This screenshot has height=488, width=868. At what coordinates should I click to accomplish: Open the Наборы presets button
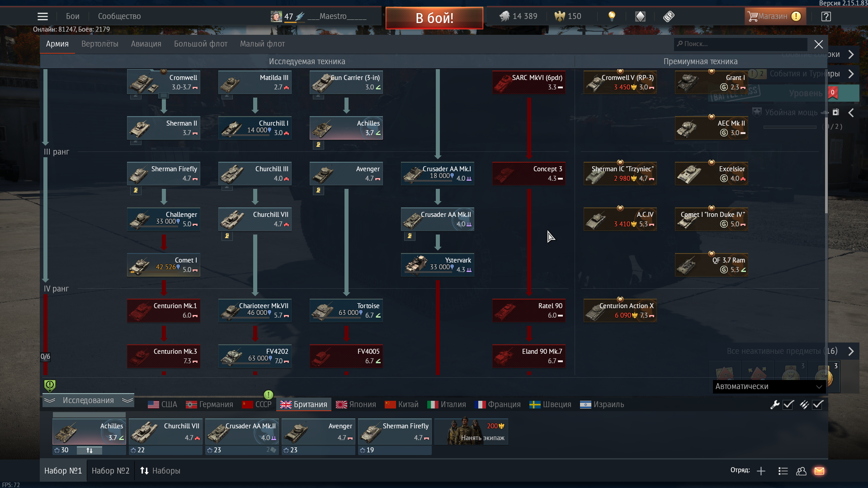coord(160,471)
